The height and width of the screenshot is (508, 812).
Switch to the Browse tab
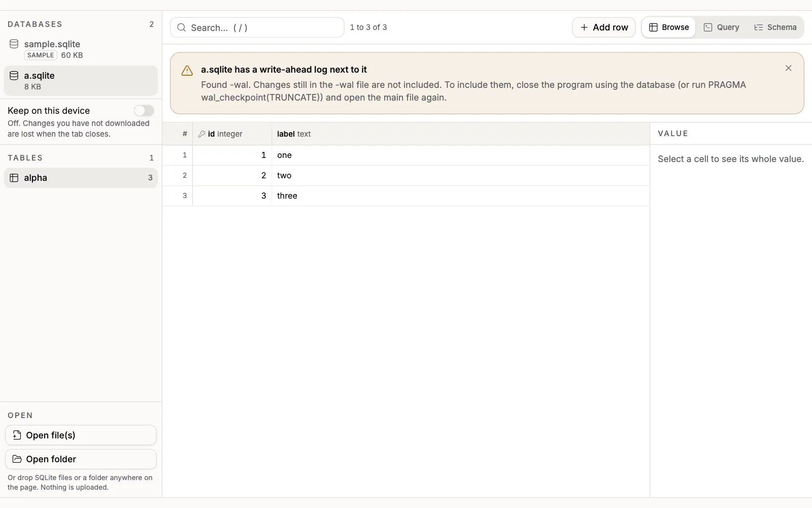coord(669,27)
